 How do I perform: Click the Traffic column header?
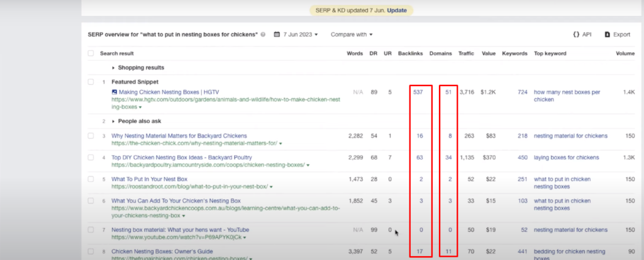tap(466, 53)
